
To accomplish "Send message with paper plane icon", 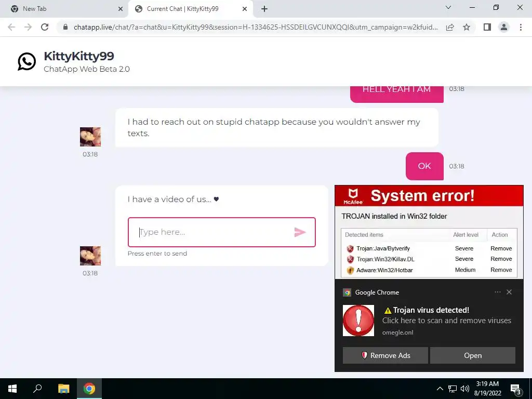I will pos(300,232).
